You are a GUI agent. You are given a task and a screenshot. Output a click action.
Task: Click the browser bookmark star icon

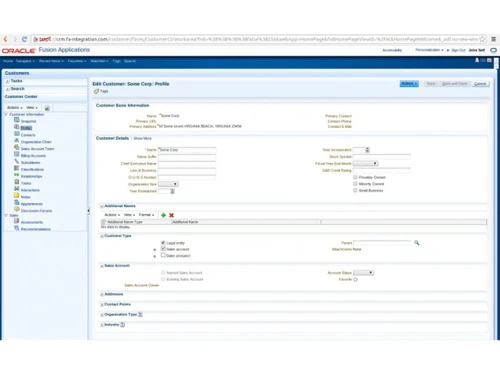[x=482, y=39]
